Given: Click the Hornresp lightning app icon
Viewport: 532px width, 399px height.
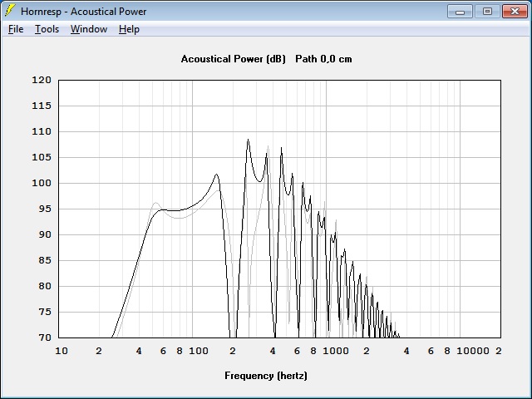Looking at the screenshot, I should [9, 11].
